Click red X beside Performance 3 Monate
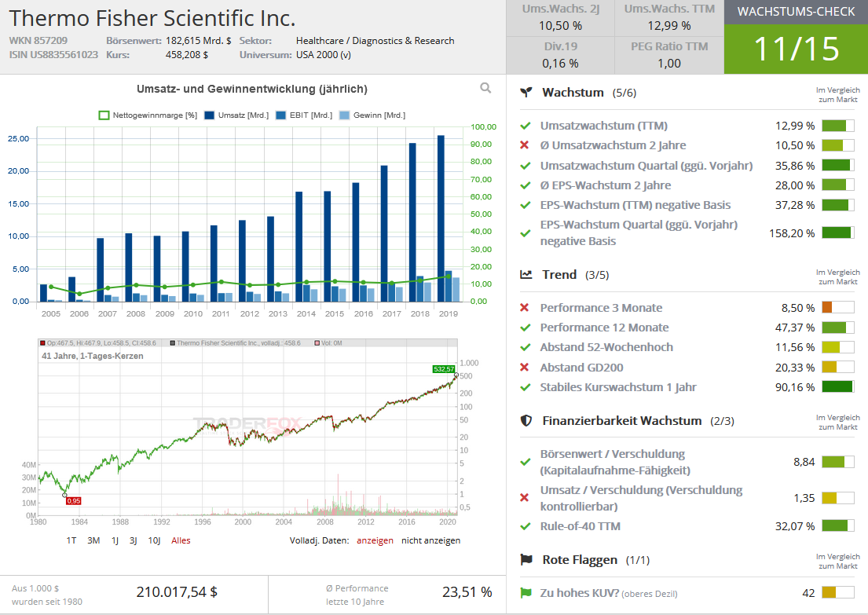Screen dimensions: 868x615 click(525, 308)
